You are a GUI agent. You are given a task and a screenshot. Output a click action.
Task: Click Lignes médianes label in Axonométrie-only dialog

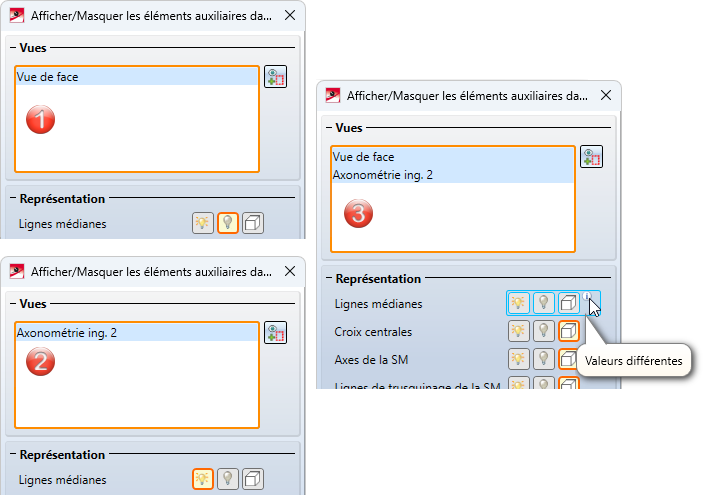pos(62,480)
